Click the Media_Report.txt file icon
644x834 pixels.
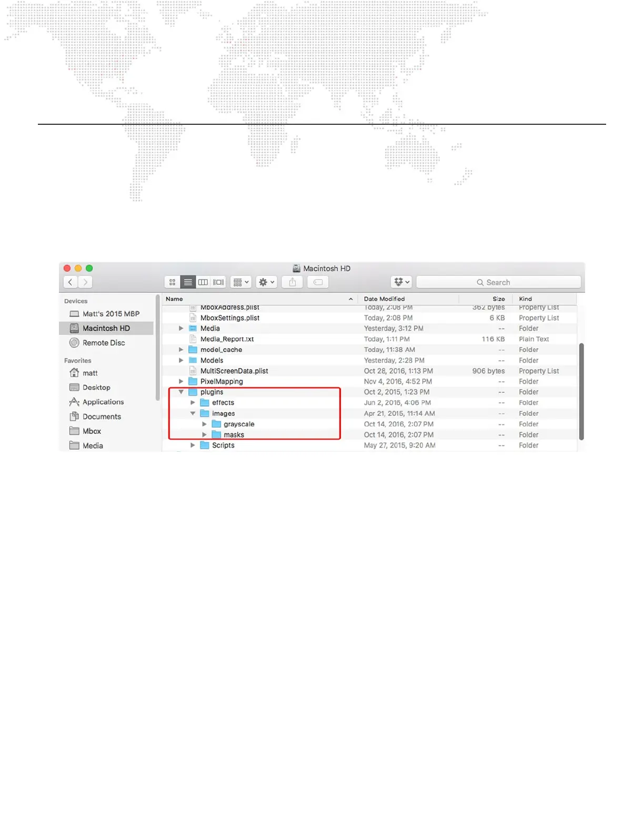pos(193,339)
